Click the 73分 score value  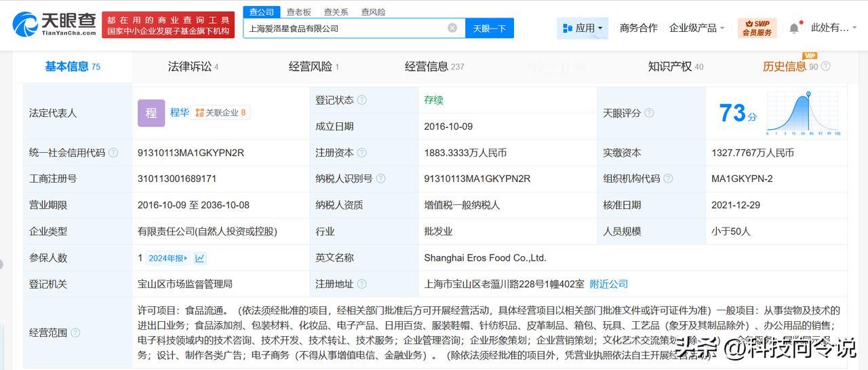(738, 113)
